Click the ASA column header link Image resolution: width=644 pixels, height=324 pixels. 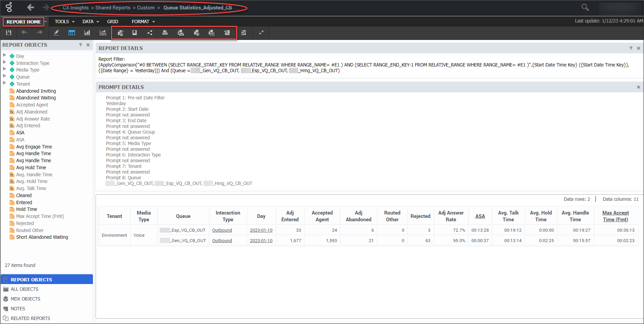[x=480, y=216]
